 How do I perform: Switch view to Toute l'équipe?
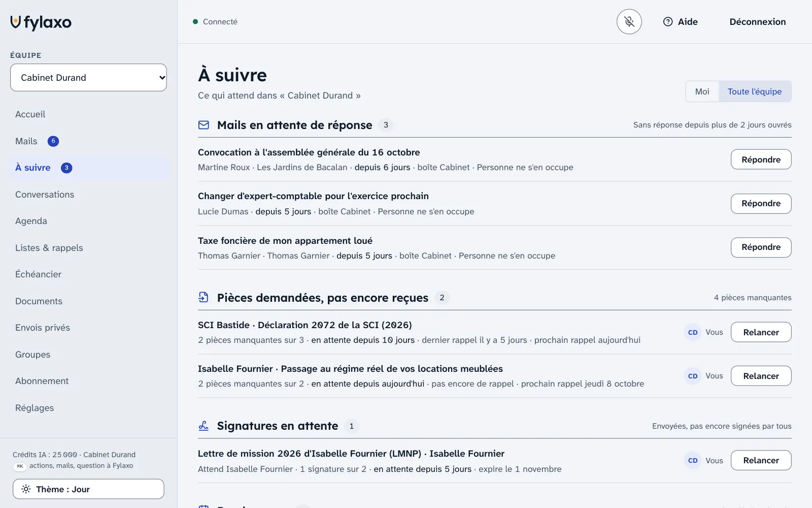pos(755,91)
